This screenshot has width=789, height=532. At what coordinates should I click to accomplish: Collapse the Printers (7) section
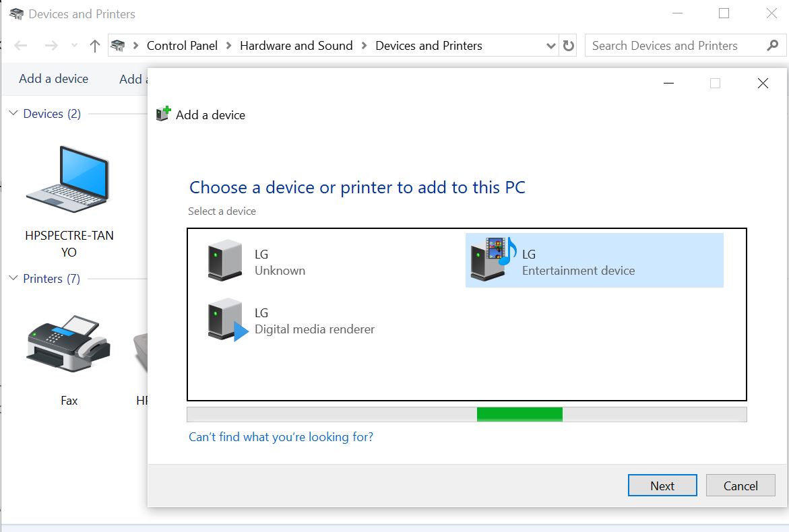coord(14,278)
